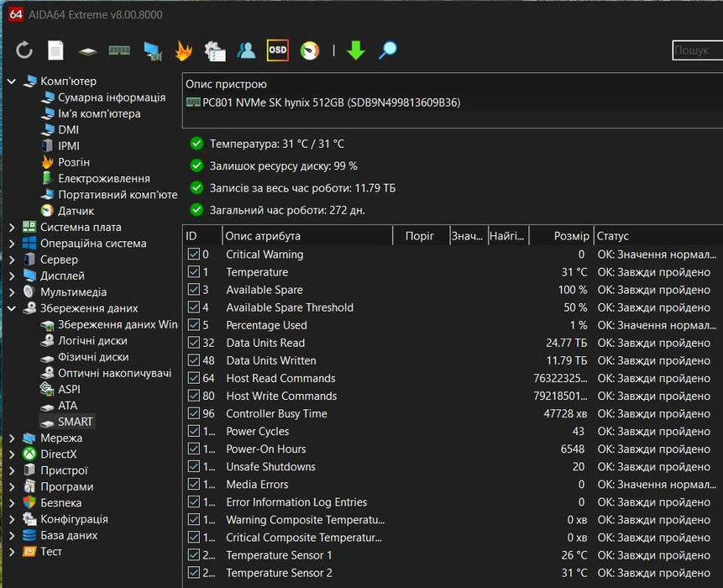Toggle the Data Units Read checkbox
This screenshot has width=723, height=588.
point(194,343)
